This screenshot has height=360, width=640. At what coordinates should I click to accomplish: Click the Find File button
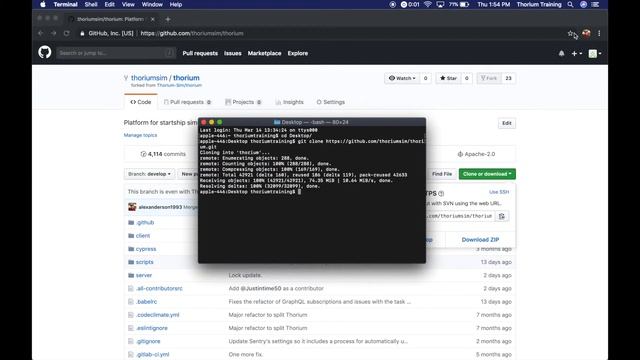pyautogui.click(x=442, y=174)
